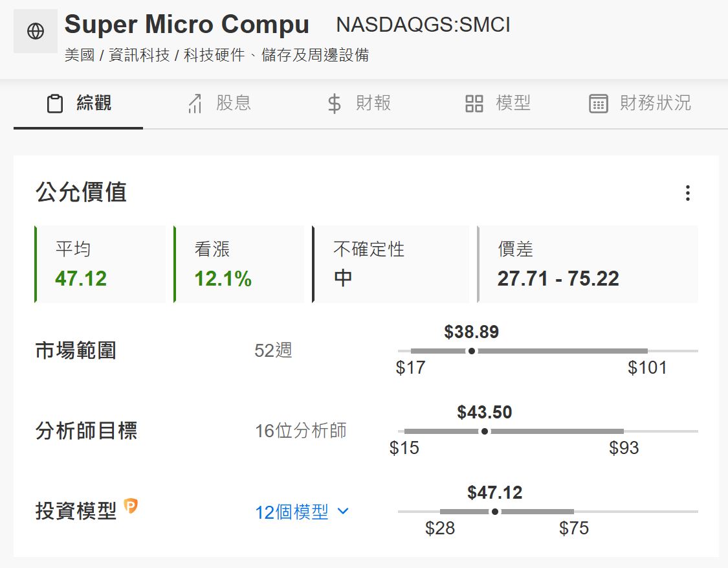Select the 平均 47.12 card

point(100,264)
